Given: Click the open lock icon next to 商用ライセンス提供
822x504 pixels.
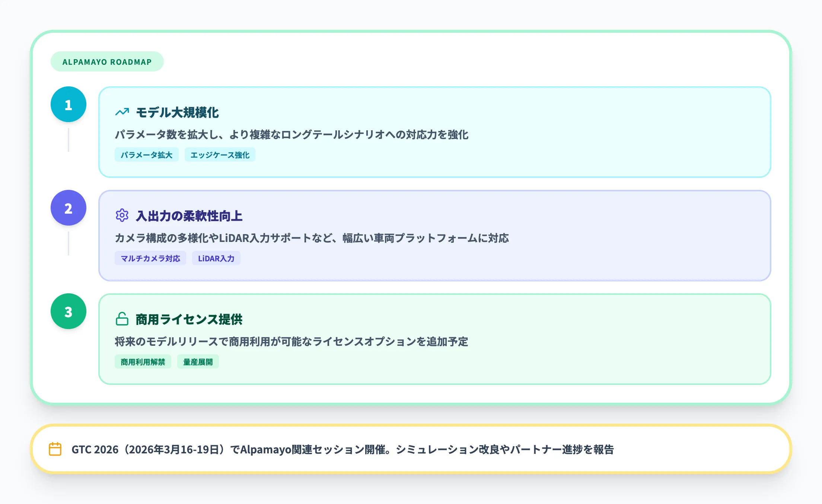Looking at the screenshot, I should (122, 319).
